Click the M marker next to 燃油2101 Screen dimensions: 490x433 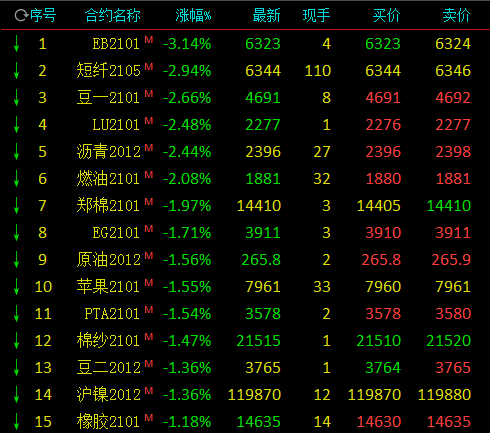point(149,175)
